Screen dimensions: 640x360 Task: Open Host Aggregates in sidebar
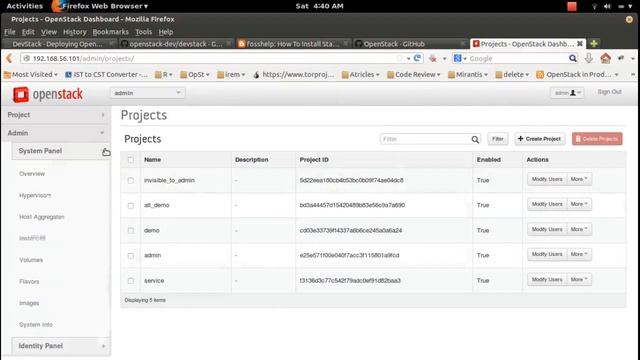coord(42,217)
